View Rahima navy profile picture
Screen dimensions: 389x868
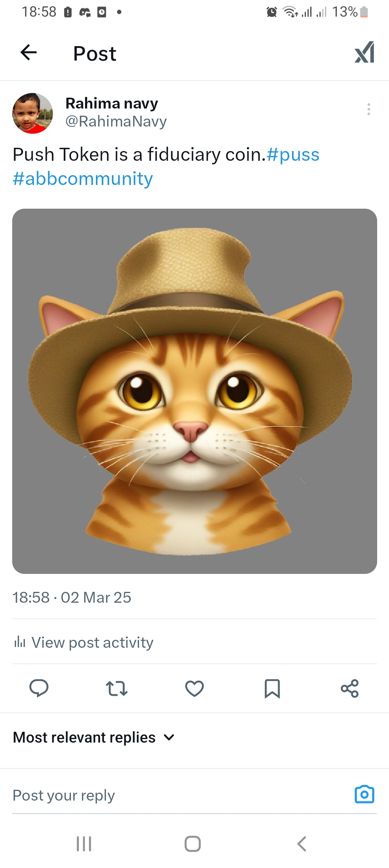click(x=32, y=113)
